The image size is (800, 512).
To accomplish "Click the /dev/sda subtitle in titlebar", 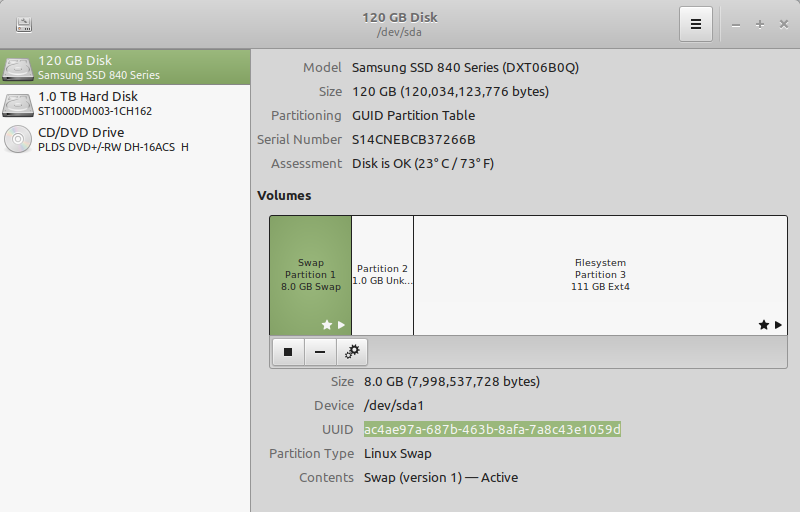I will [399, 32].
